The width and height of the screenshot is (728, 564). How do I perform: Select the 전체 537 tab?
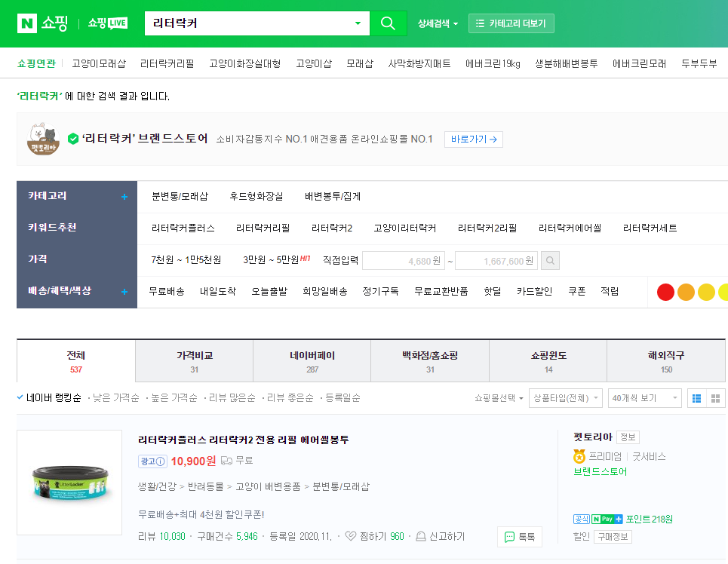point(76,361)
